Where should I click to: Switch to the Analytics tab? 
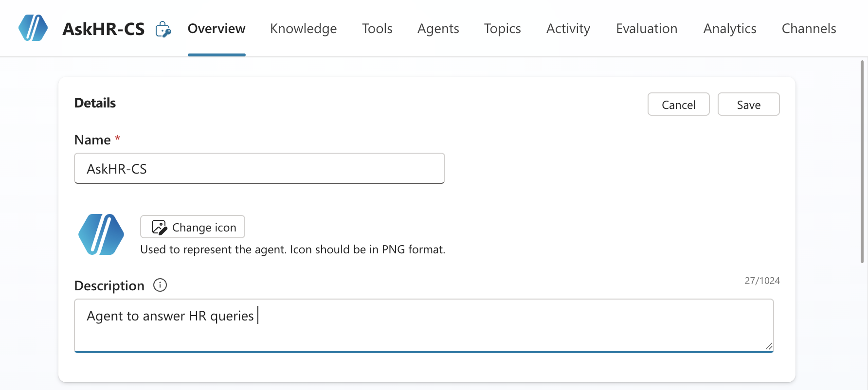pyautogui.click(x=729, y=29)
